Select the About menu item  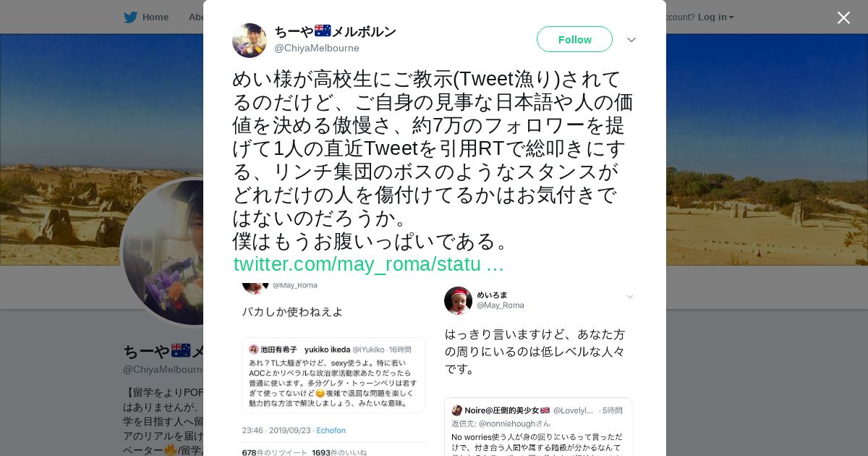pyautogui.click(x=195, y=17)
